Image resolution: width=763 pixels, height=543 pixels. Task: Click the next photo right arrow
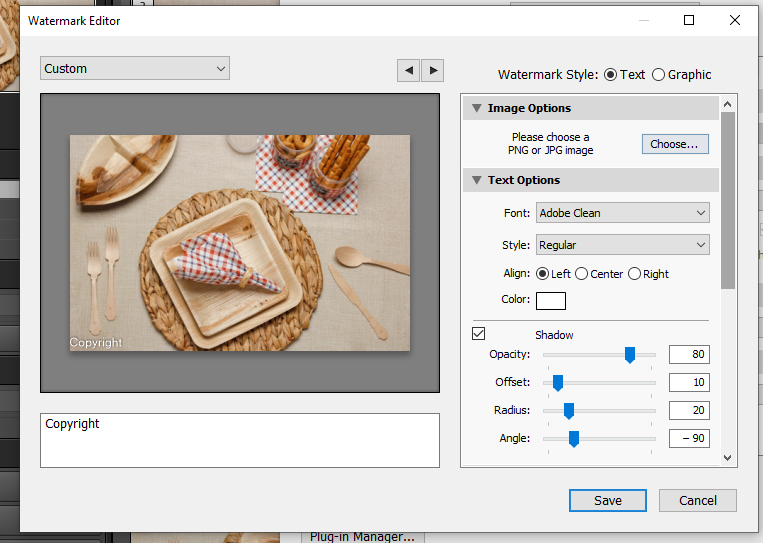(x=432, y=70)
